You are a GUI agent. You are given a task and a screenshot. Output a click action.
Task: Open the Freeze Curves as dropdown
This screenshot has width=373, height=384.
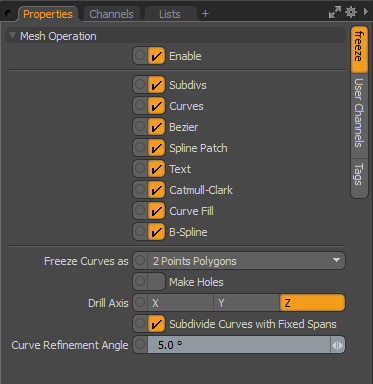click(246, 261)
